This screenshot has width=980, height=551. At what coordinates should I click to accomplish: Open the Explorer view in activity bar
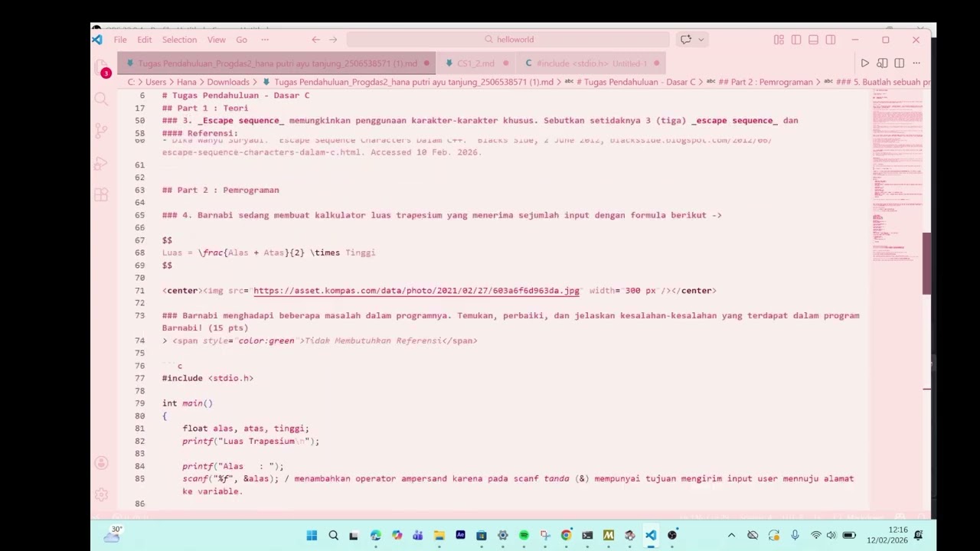tap(101, 68)
